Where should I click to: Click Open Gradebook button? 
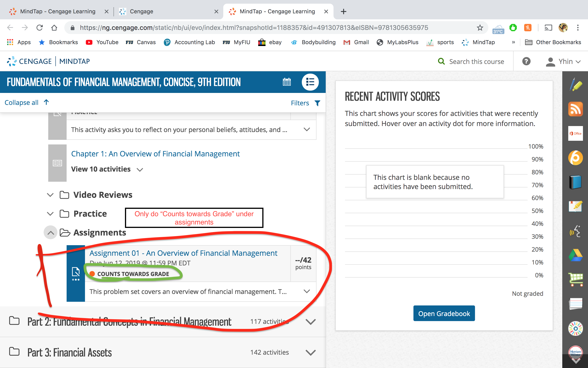(444, 313)
